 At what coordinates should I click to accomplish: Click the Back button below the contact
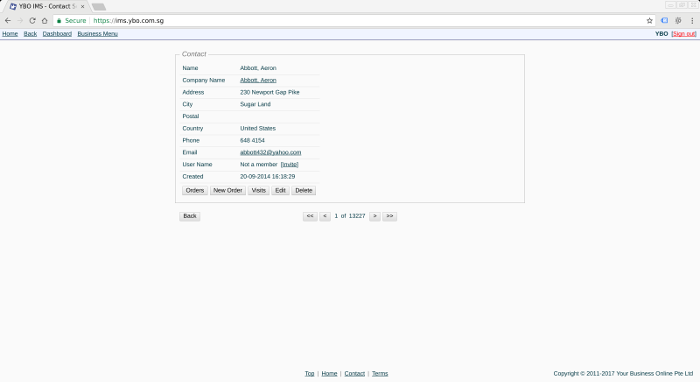[x=190, y=216]
